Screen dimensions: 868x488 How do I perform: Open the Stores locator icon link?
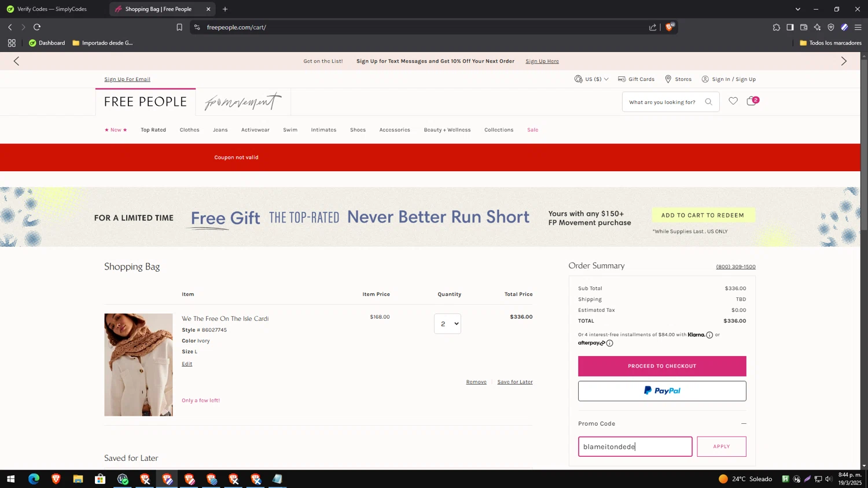[x=678, y=79]
